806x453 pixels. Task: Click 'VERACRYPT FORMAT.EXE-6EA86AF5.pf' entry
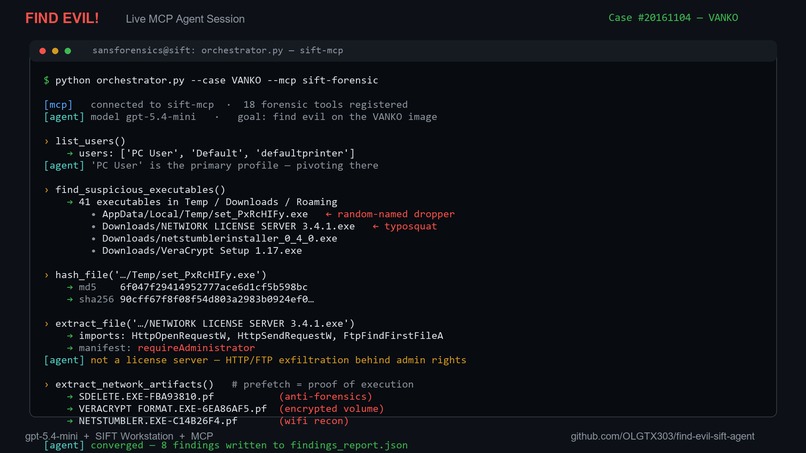tap(172, 409)
